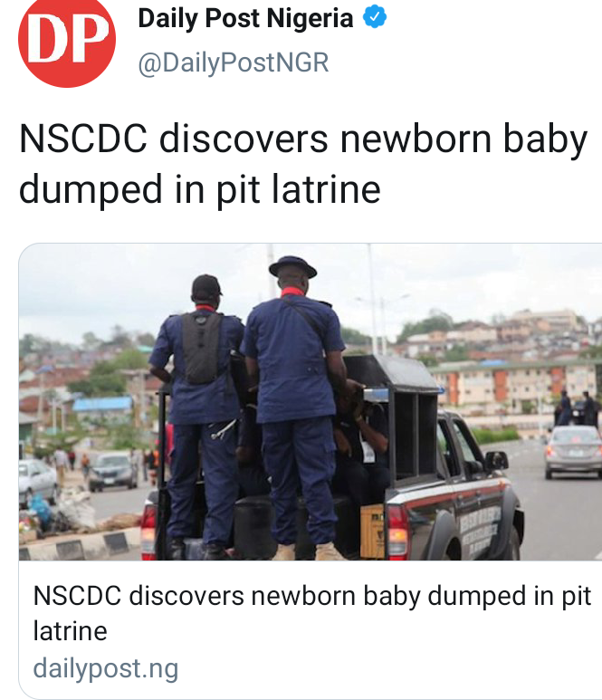Open the Daily Post Nigeria profile name
602x700 pixels.
245,19
